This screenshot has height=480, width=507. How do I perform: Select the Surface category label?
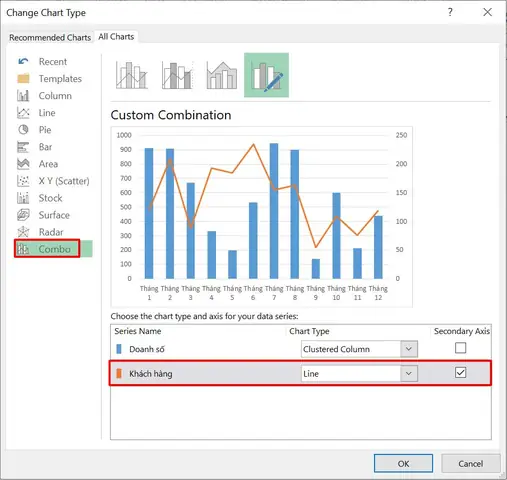(x=54, y=215)
